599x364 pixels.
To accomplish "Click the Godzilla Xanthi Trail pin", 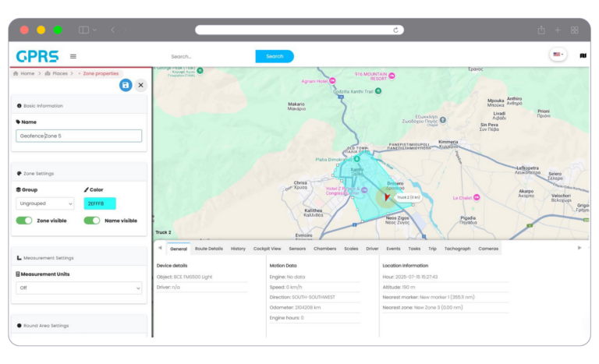I will tap(378, 91).
